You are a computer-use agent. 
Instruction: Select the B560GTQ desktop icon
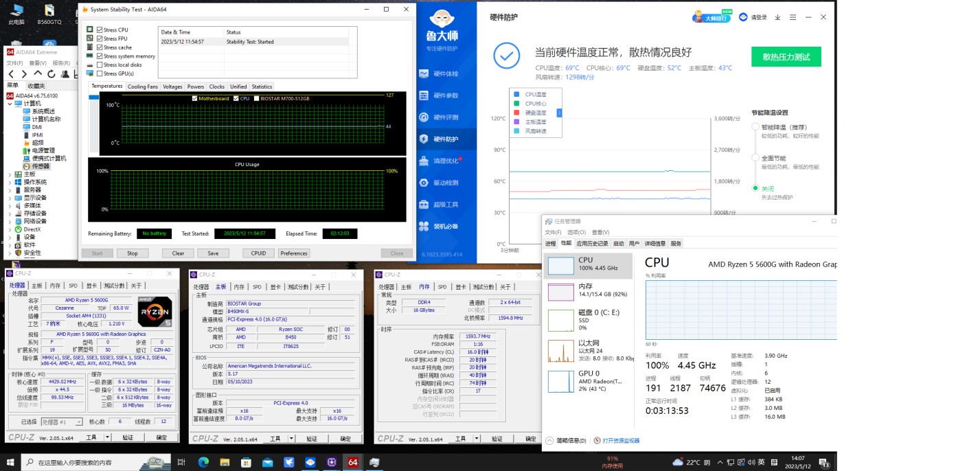coord(49,14)
